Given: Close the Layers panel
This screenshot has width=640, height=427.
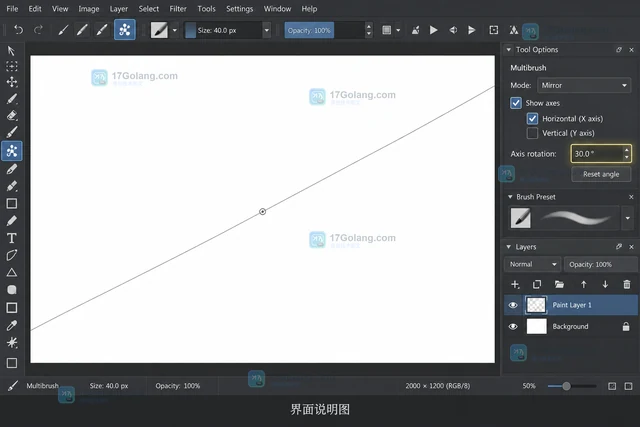Looking at the screenshot, I should [x=631, y=247].
